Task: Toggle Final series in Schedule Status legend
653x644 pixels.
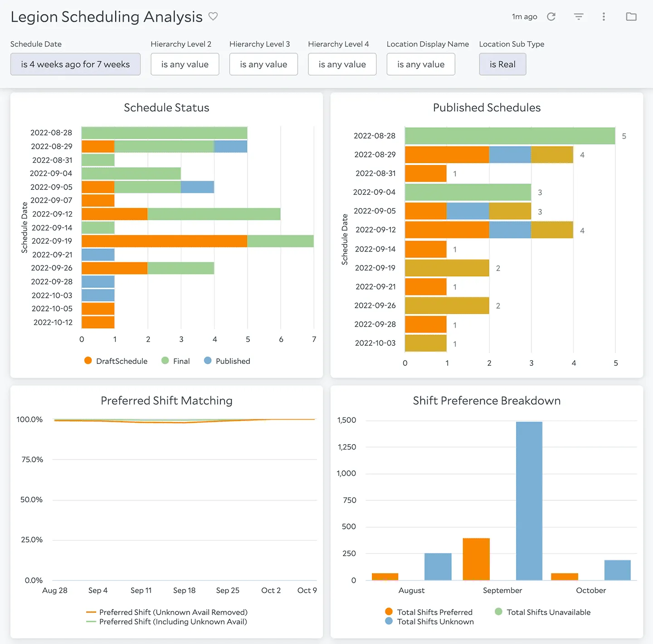Action: click(176, 361)
